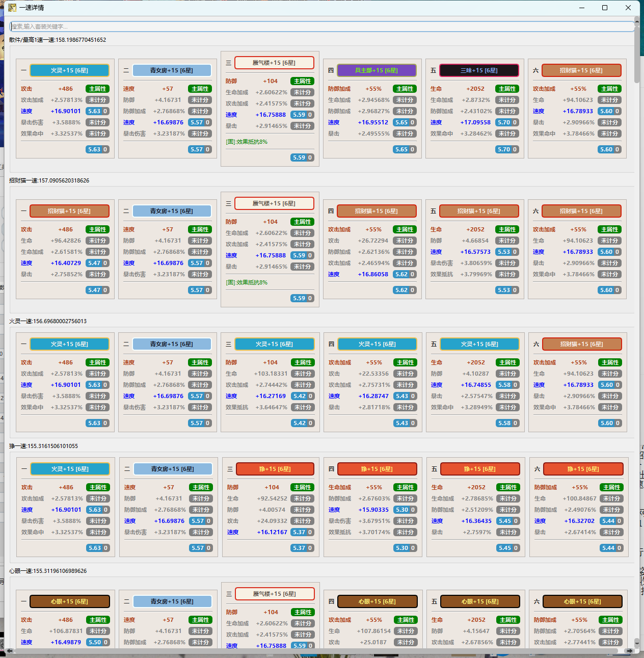Click 狰+15 [6星] on card 四 in 狰一速
Image resolution: width=644 pixels, height=658 pixels.
coord(378,469)
